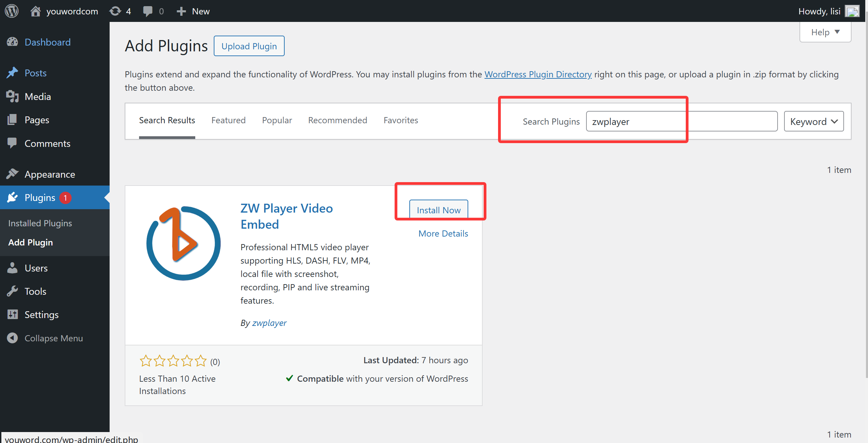Click the ZW Player plugin logo thumbnail
The width and height of the screenshot is (868, 443).
(x=183, y=243)
